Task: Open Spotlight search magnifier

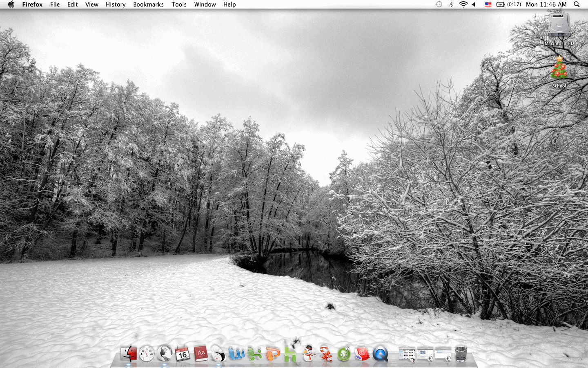Action: (x=577, y=4)
